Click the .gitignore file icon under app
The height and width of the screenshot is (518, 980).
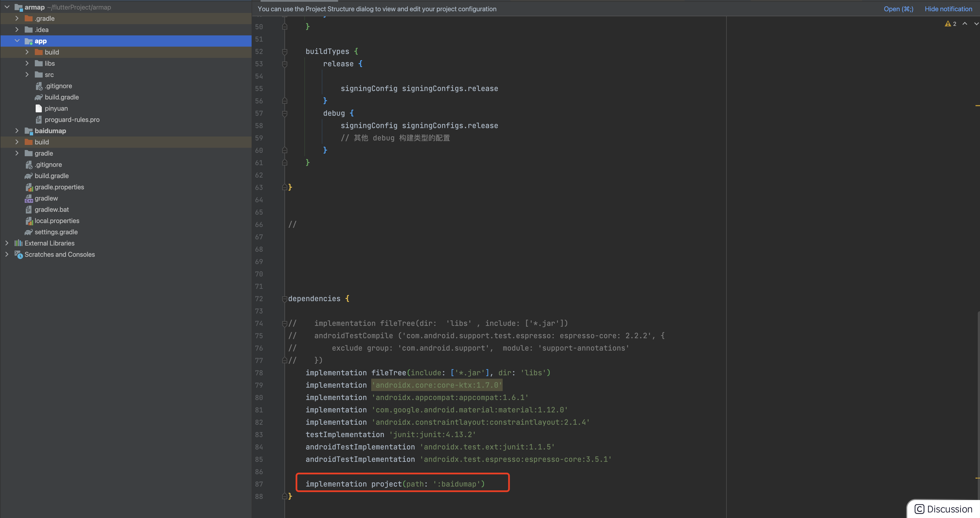point(39,86)
